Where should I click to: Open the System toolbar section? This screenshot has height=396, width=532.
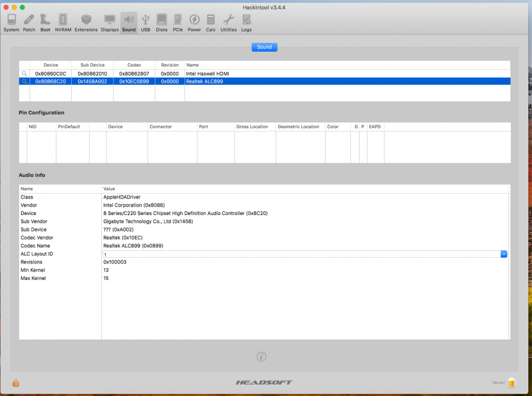point(12,23)
